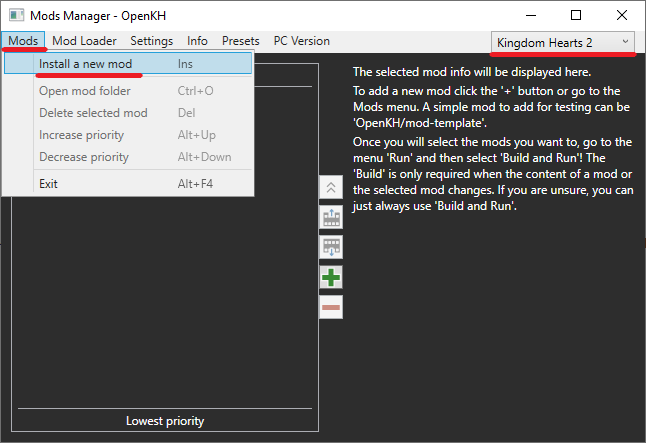The image size is (646, 443).
Task: Select 'Install a new mod' menu entry
Action: (x=85, y=63)
